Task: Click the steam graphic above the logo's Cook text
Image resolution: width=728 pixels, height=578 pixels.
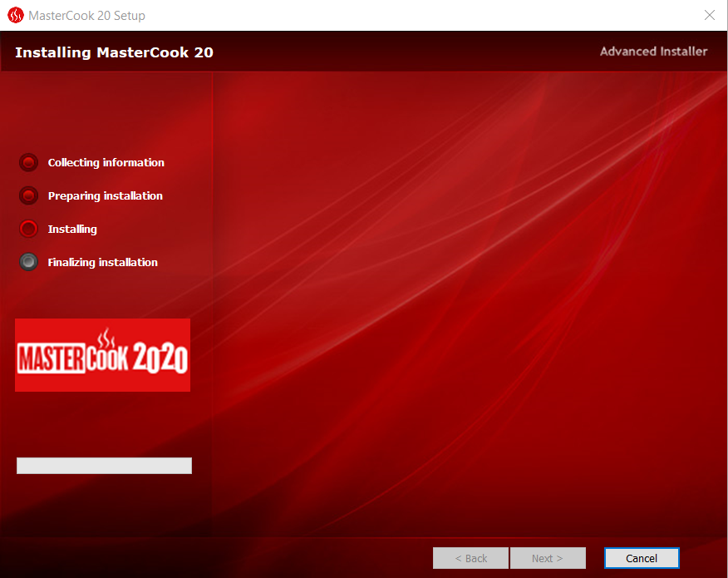Action: point(106,338)
